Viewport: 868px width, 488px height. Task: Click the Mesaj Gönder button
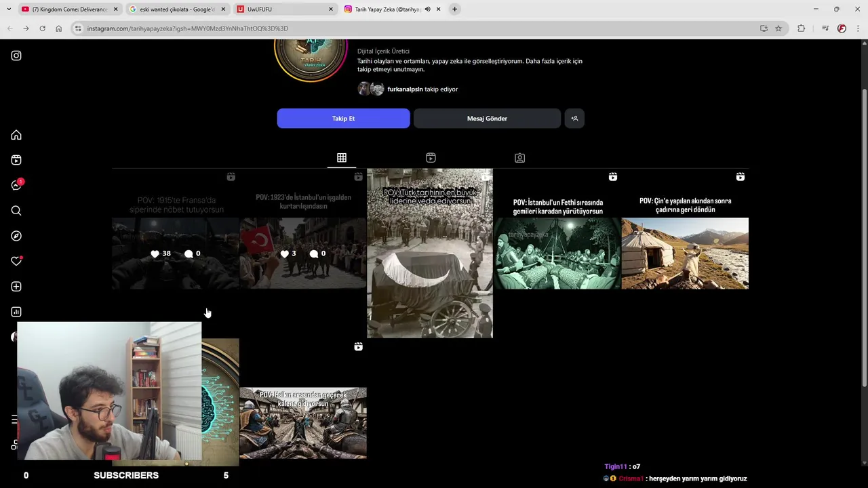(x=487, y=119)
